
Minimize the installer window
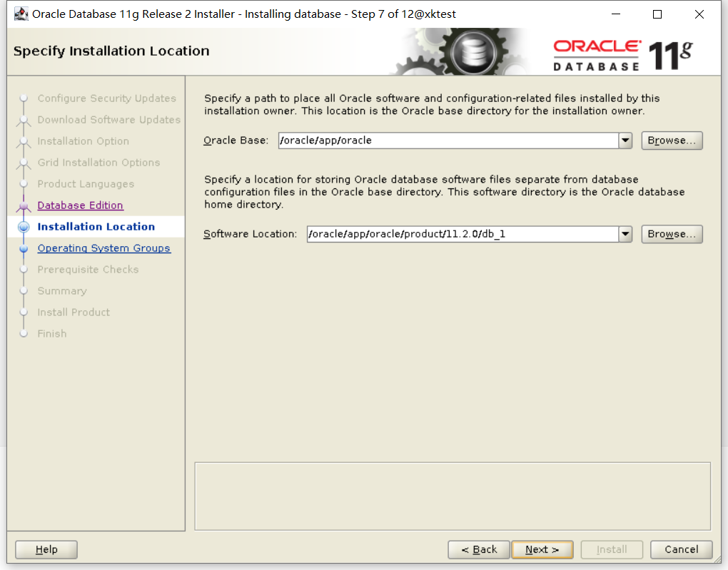pyautogui.click(x=616, y=14)
